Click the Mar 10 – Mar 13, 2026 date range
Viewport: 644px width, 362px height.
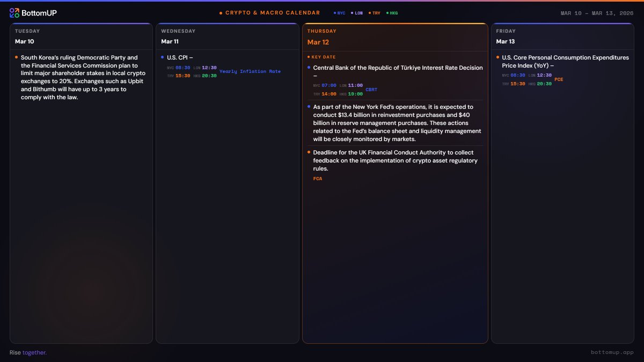click(x=597, y=13)
